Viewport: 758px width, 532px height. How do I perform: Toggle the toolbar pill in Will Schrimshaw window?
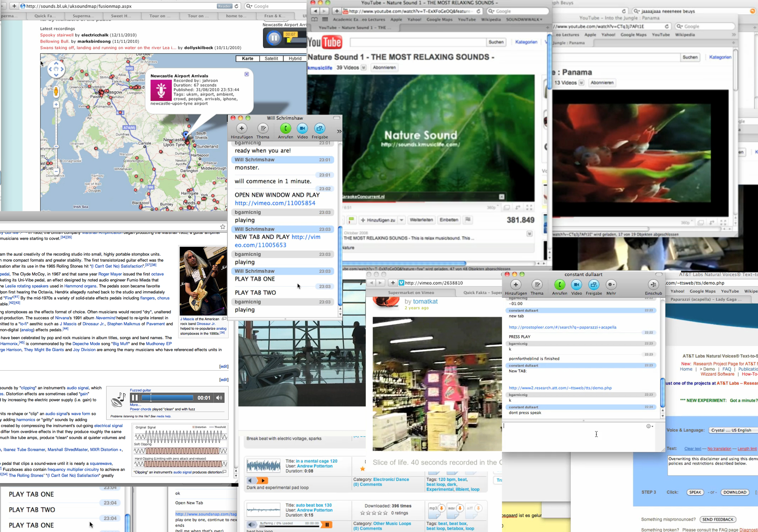(337, 118)
